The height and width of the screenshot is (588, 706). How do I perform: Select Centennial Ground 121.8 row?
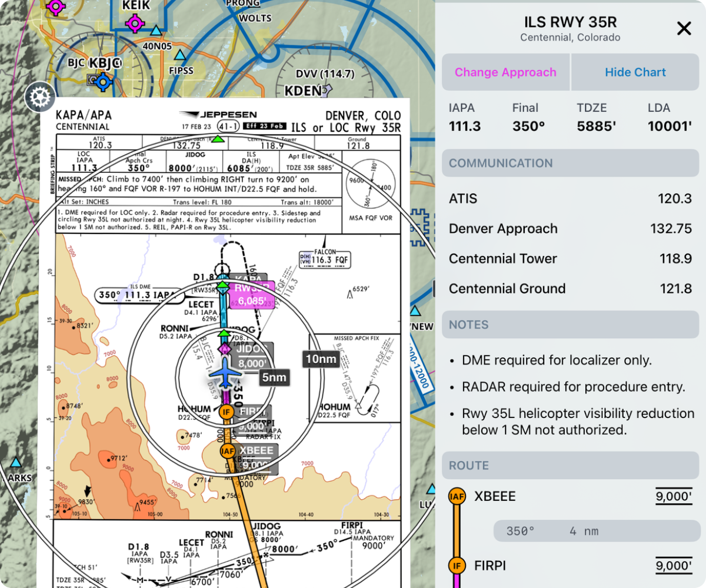tap(570, 289)
